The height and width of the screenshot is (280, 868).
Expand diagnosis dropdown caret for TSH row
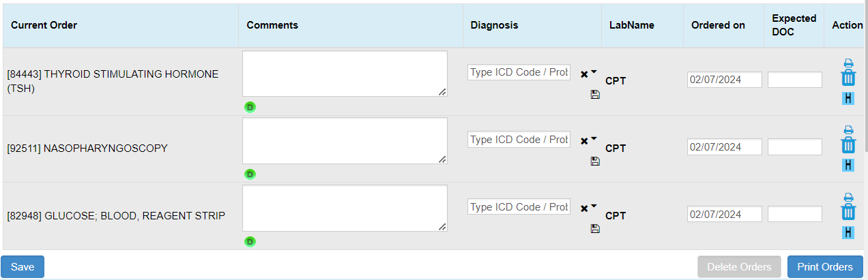594,72
